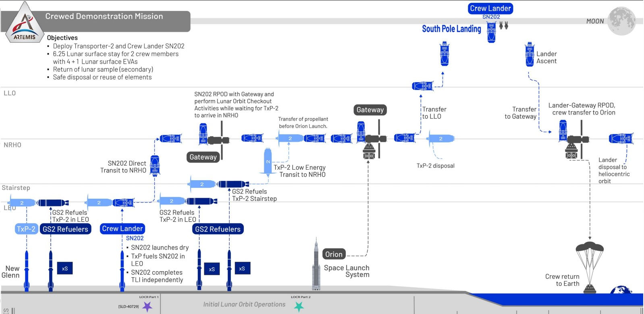This screenshot has width=644, height=314.
Task: Click the Lander Ascent vehicle icon
Action: coord(530,55)
